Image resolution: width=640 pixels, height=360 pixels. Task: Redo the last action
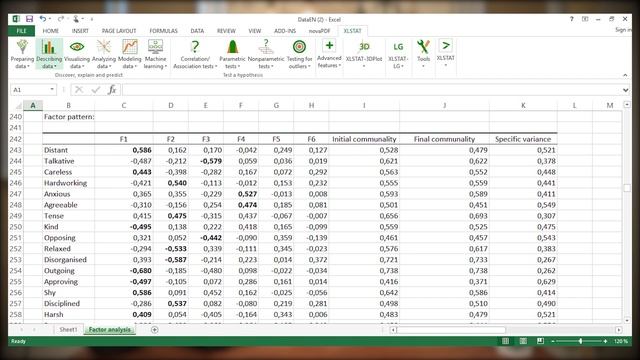point(60,19)
